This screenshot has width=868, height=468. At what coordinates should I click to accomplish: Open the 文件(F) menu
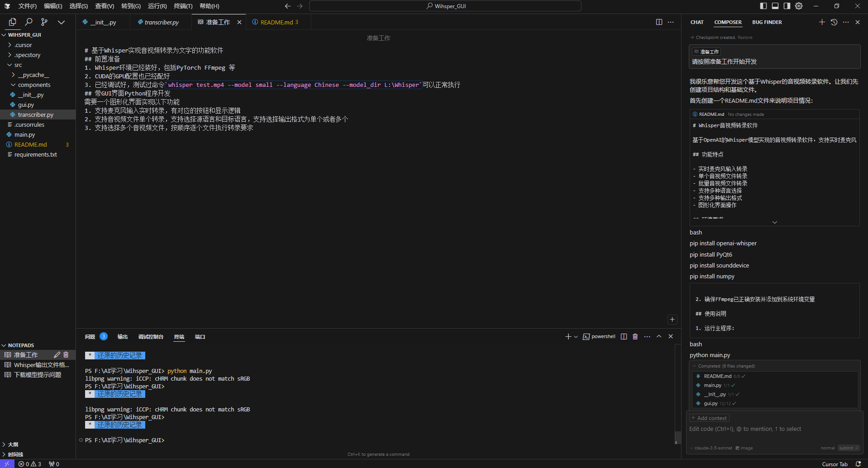pyautogui.click(x=27, y=6)
